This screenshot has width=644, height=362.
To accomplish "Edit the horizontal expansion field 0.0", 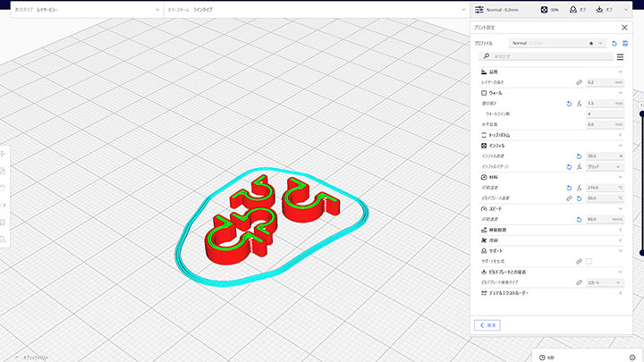I will pyautogui.click(x=605, y=124).
